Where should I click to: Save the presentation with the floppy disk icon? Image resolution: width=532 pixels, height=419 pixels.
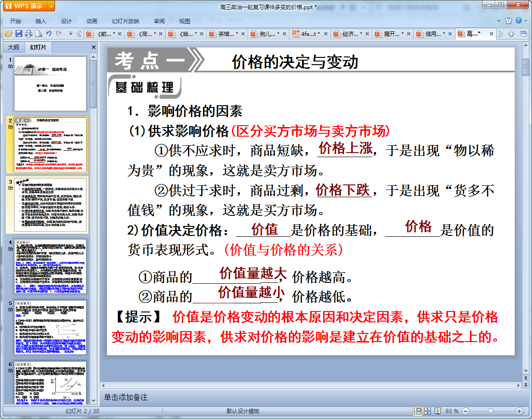[19, 34]
